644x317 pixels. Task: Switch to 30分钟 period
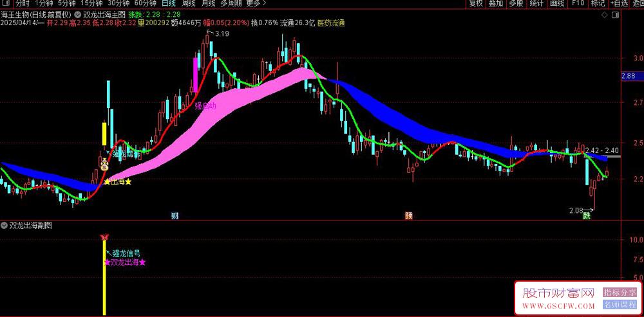tap(117, 4)
